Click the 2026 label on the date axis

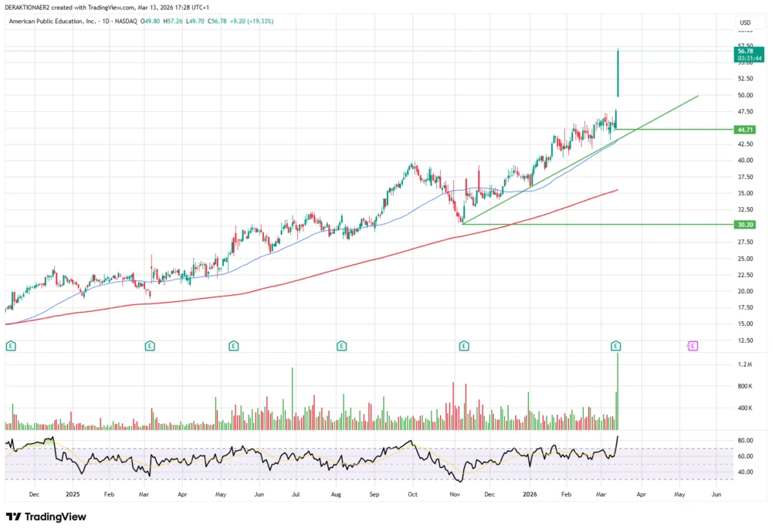(531, 493)
